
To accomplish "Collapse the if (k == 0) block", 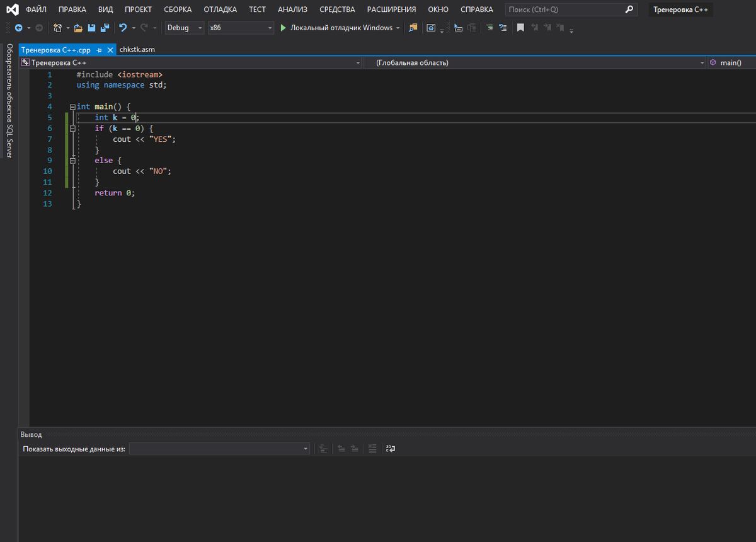I will click(72, 129).
